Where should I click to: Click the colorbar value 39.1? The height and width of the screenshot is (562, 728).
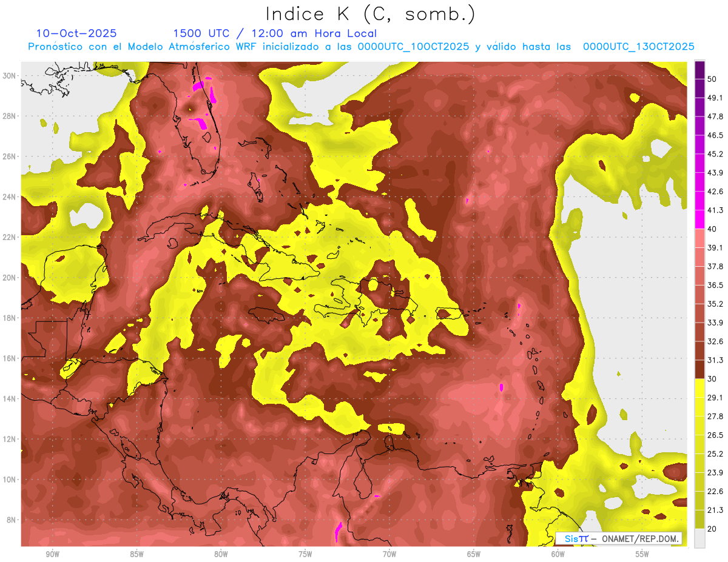coord(715,248)
